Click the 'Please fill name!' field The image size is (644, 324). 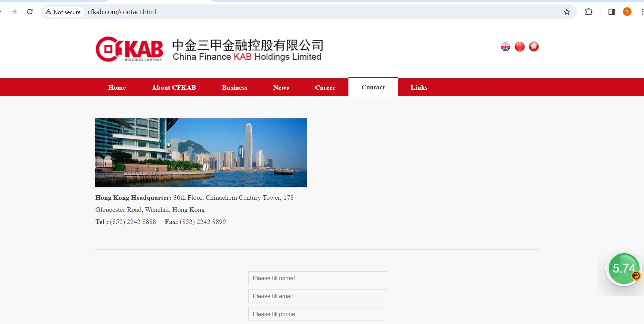(318, 278)
